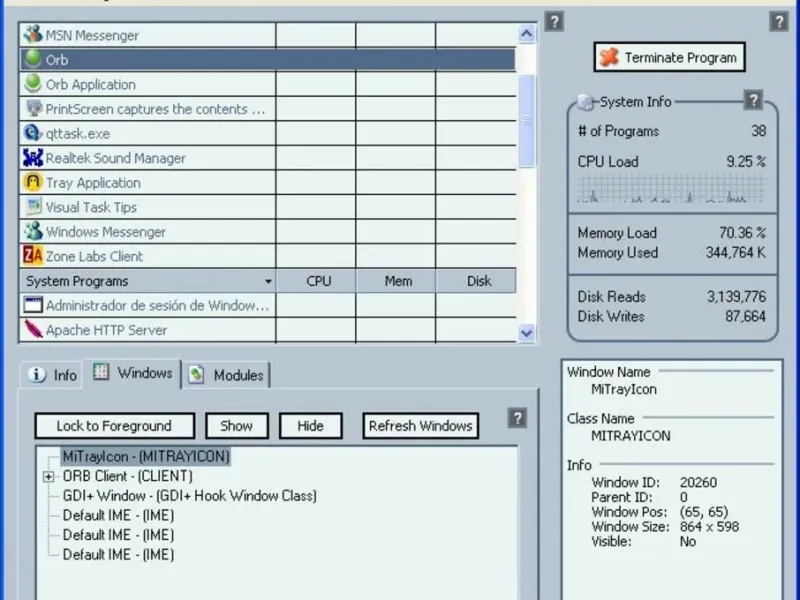Switch to the Info tab
Screen dimensions: 800x600
(x=52, y=376)
